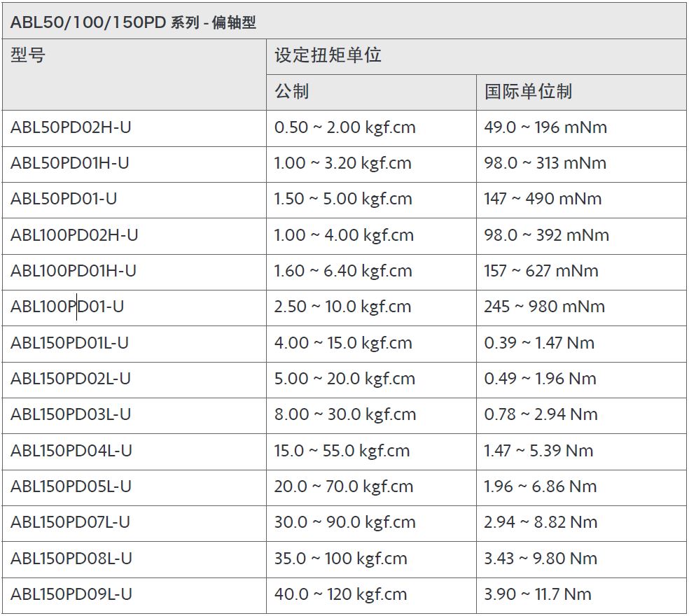Click the ABL50PD02H-U model cell

tap(71, 127)
